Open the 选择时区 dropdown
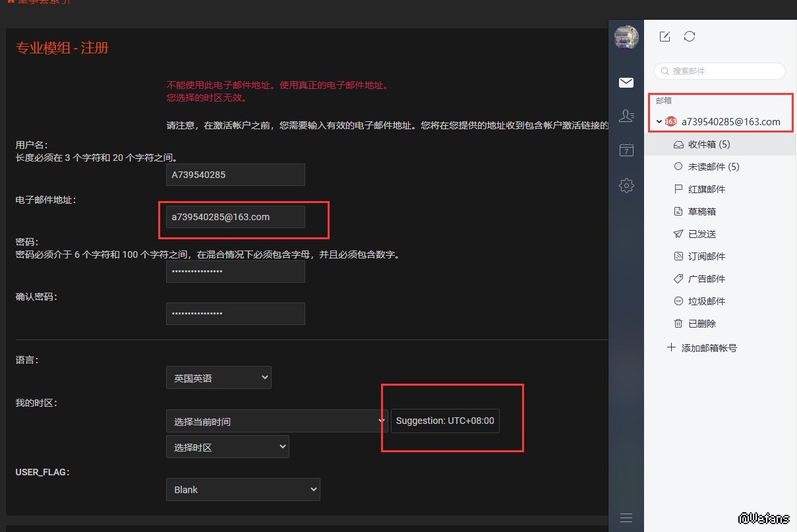Screen dimensions: 797x532 coord(227,447)
